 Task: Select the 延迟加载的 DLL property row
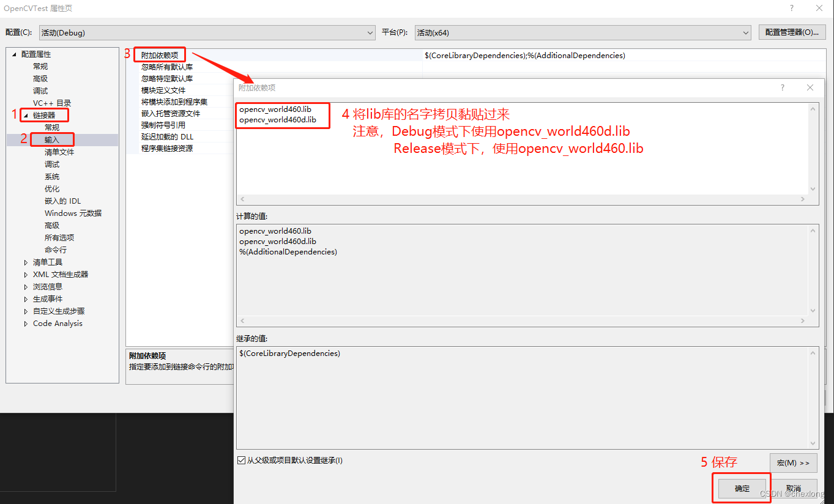167,136
